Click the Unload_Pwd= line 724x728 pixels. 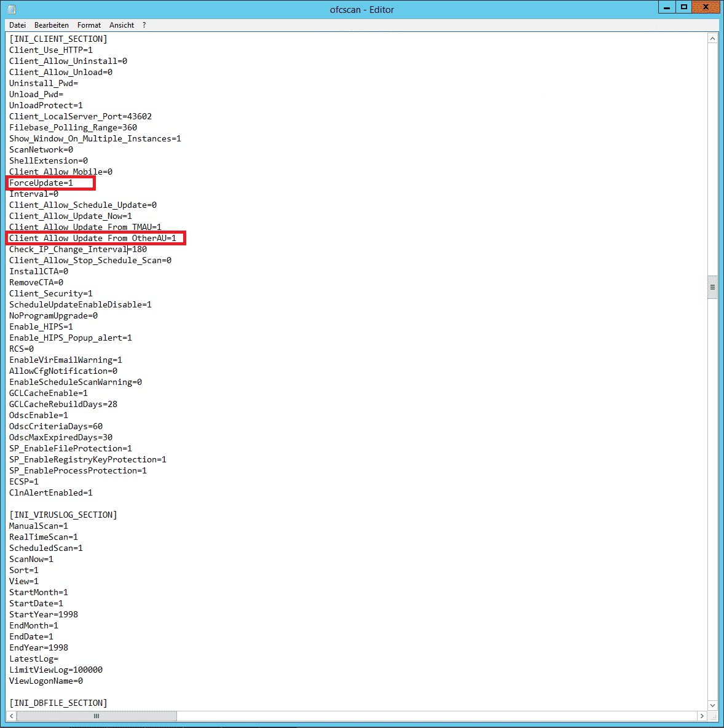click(36, 94)
